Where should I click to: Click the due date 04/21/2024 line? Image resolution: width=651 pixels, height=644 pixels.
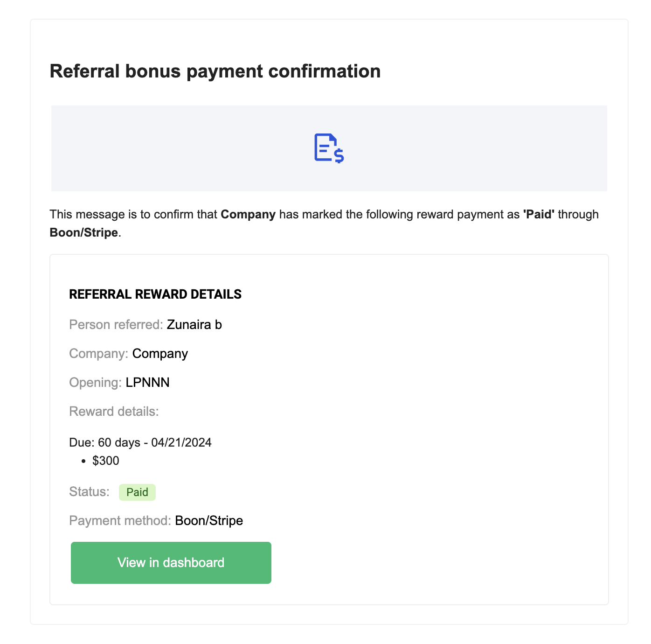[x=140, y=442]
